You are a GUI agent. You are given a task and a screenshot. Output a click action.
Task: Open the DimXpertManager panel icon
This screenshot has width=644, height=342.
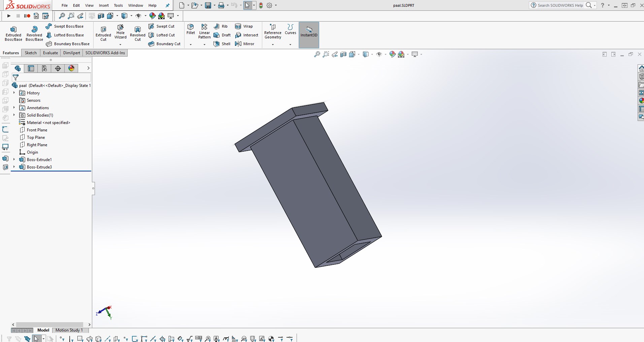(58, 68)
